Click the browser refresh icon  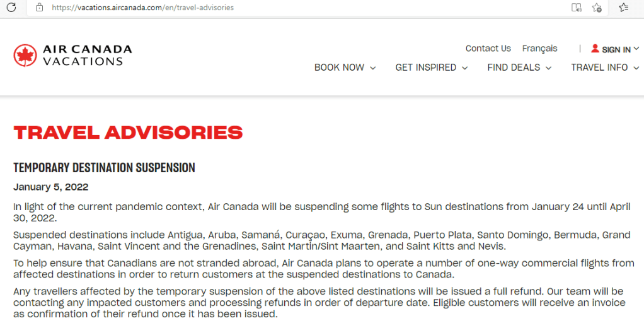[11, 8]
